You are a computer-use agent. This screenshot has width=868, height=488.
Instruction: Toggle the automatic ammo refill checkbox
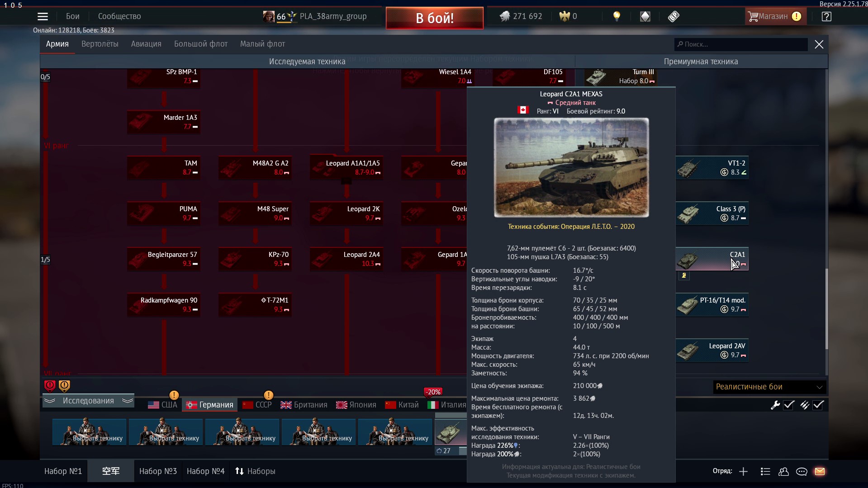(818, 405)
